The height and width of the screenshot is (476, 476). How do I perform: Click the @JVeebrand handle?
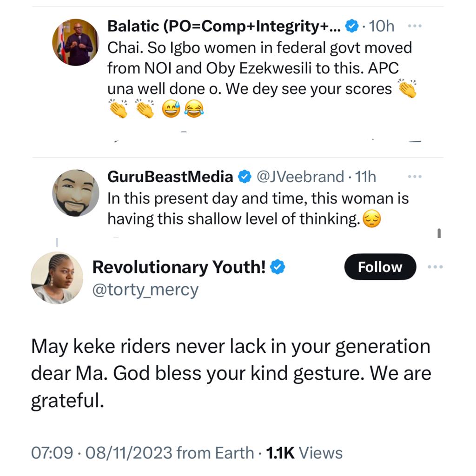(x=299, y=177)
